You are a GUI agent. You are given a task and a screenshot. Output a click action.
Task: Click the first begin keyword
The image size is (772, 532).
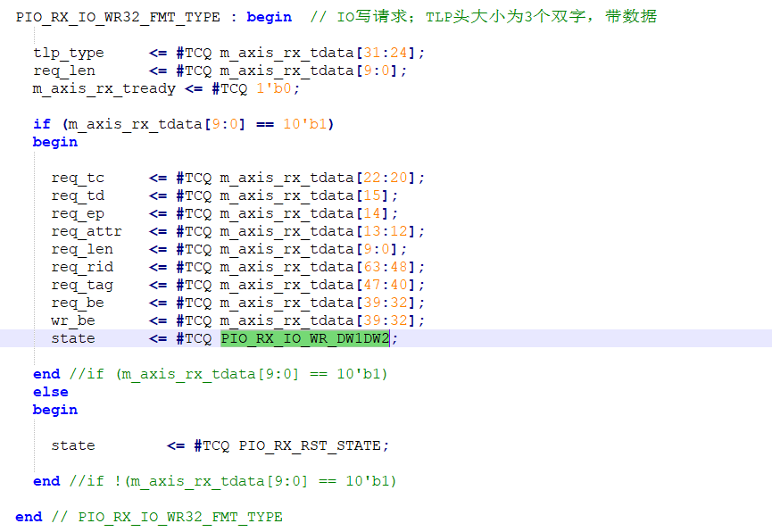pyautogui.click(x=268, y=16)
